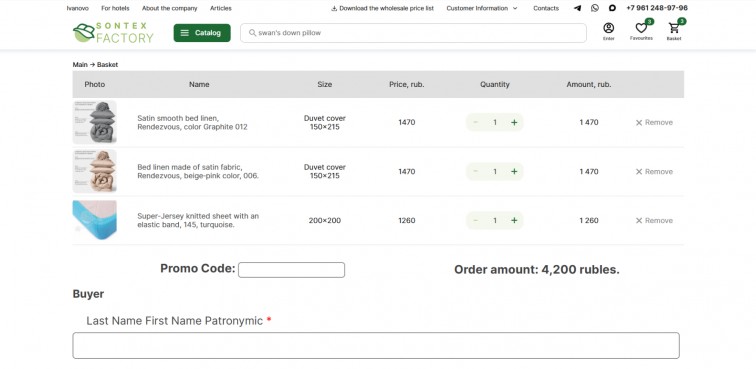Open the Contacts page
Screen dimensions: 756x369
pyautogui.click(x=546, y=8)
